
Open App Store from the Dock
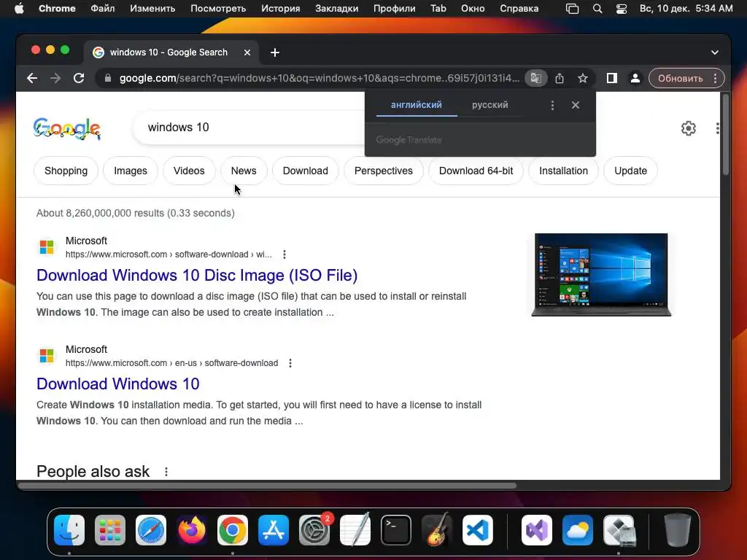coord(274,530)
